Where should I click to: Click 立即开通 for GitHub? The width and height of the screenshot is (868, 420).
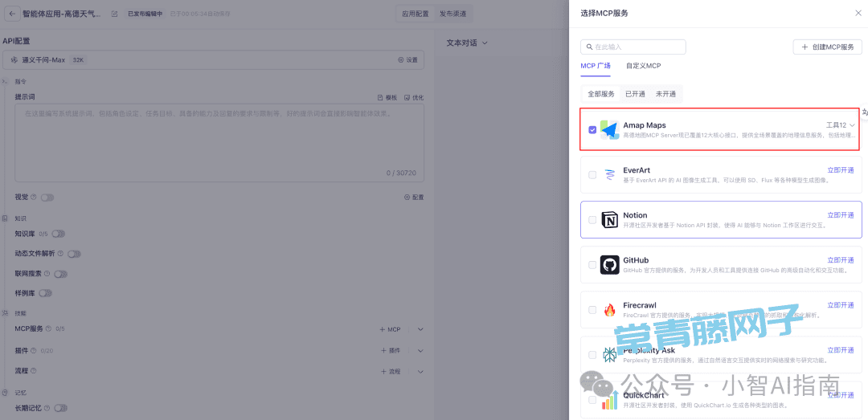841,259
